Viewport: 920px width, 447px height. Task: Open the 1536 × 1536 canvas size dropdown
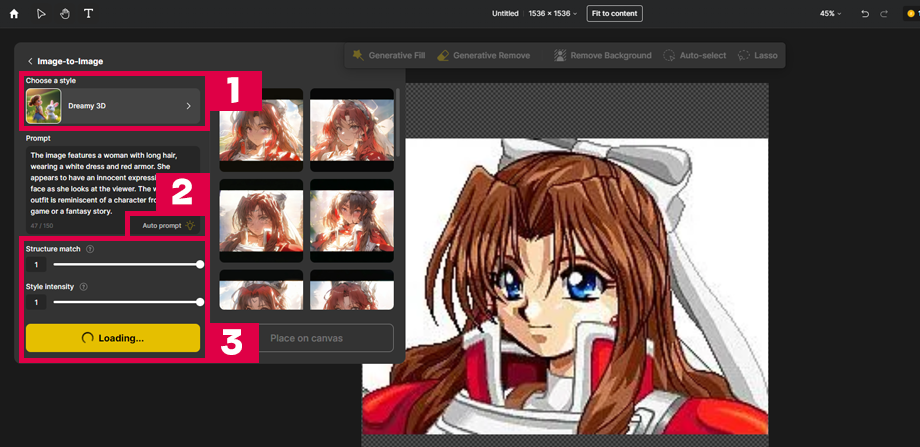[x=552, y=13]
